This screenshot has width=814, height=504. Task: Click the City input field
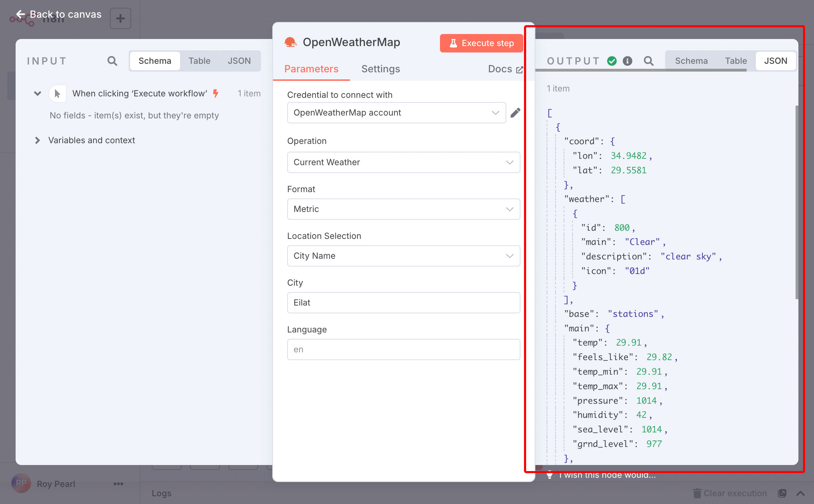[x=403, y=303]
